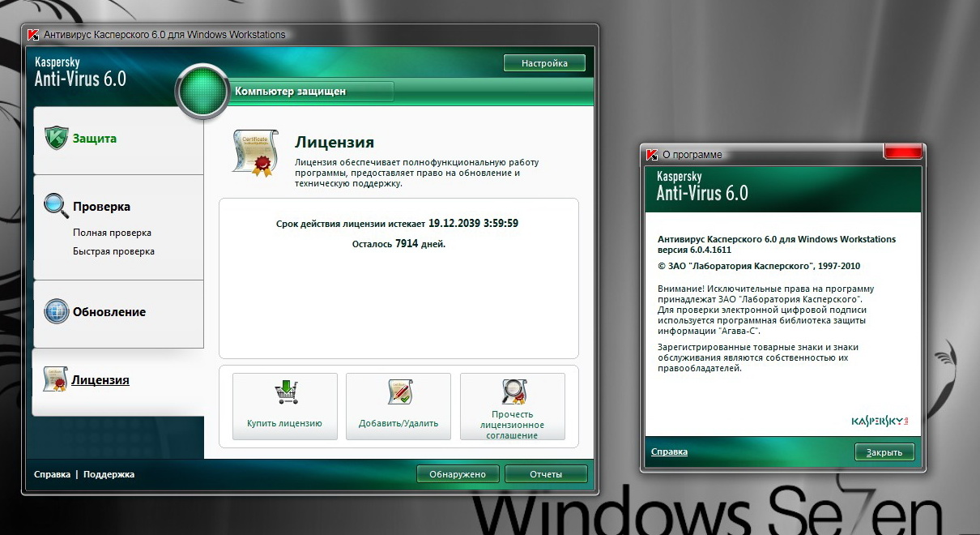The height and width of the screenshot is (535, 980).
Task: Click the Добавить/Удалить button
Action: click(x=398, y=407)
